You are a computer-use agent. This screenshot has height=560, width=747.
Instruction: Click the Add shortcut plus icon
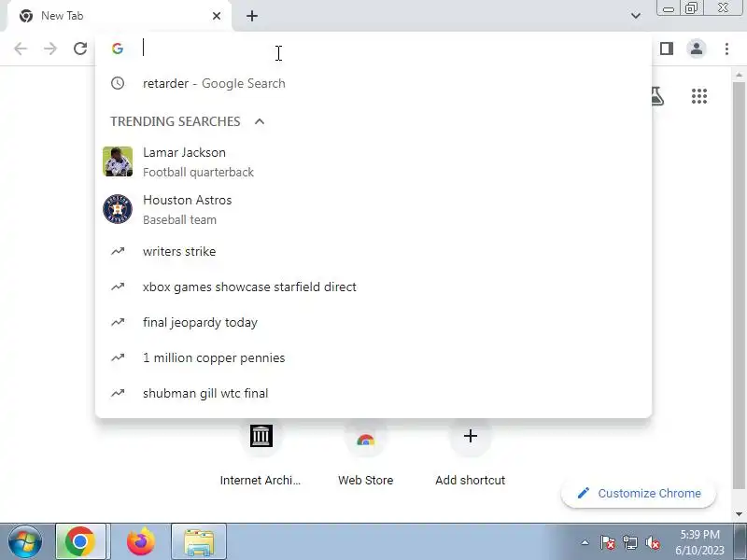pyautogui.click(x=471, y=436)
